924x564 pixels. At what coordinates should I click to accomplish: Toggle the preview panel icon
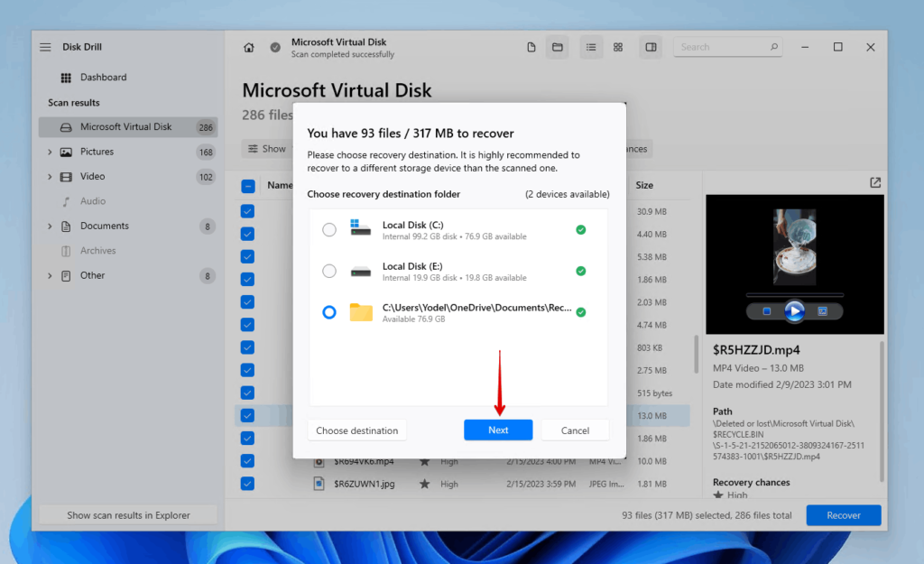(x=651, y=46)
